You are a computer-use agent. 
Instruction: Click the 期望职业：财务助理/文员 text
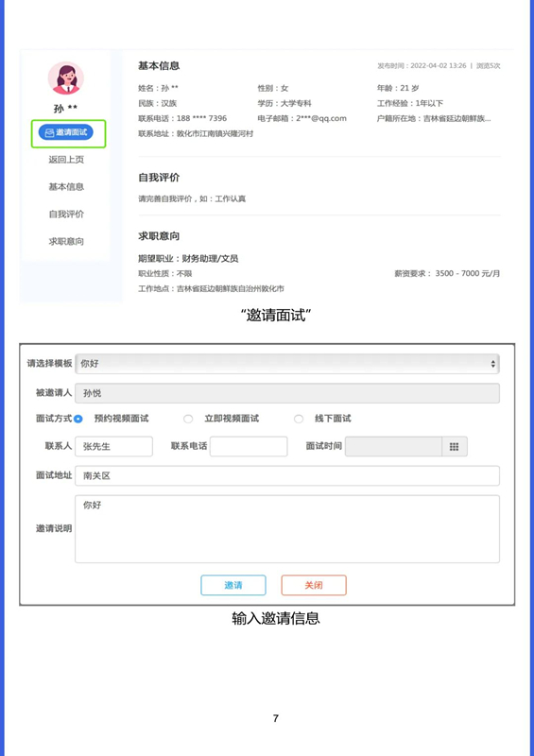pos(188,258)
